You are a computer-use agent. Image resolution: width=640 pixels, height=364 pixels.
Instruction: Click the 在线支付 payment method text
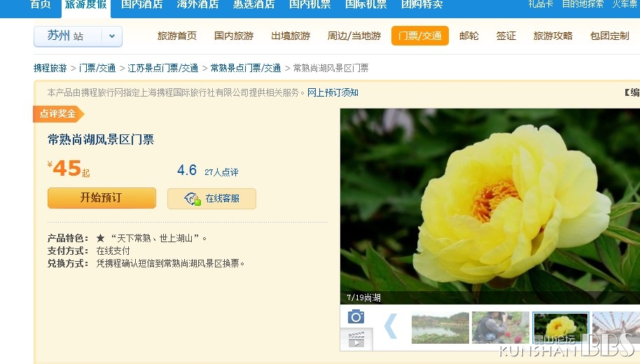click(x=113, y=251)
